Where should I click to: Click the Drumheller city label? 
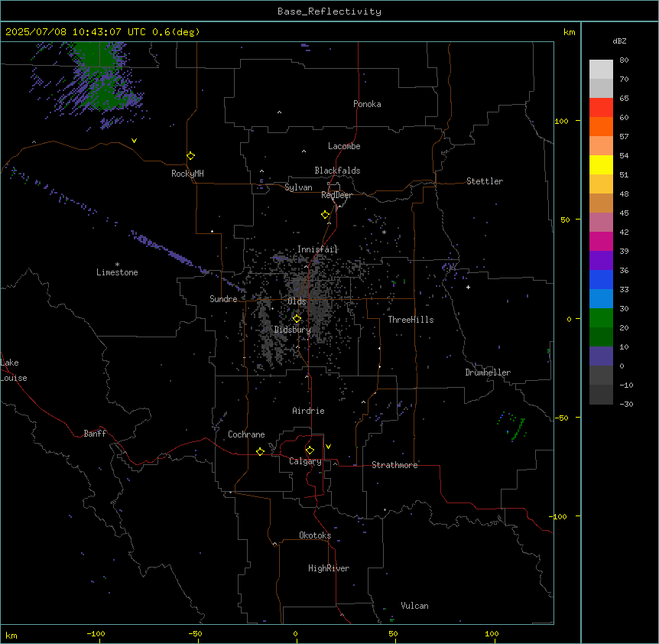(x=488, y=372)
